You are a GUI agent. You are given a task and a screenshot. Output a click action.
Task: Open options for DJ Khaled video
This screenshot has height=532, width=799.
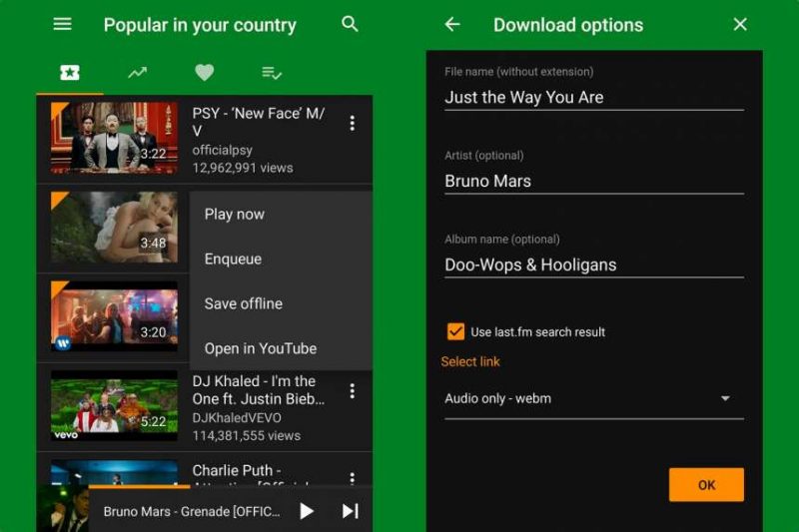tap(352, 391)
